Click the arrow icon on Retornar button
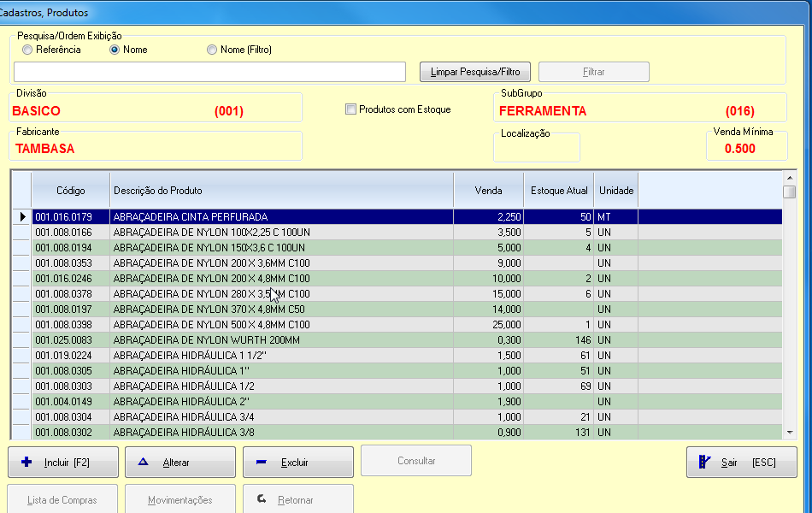812x513 pixels. pyautogui.click(x=262, y=499)
